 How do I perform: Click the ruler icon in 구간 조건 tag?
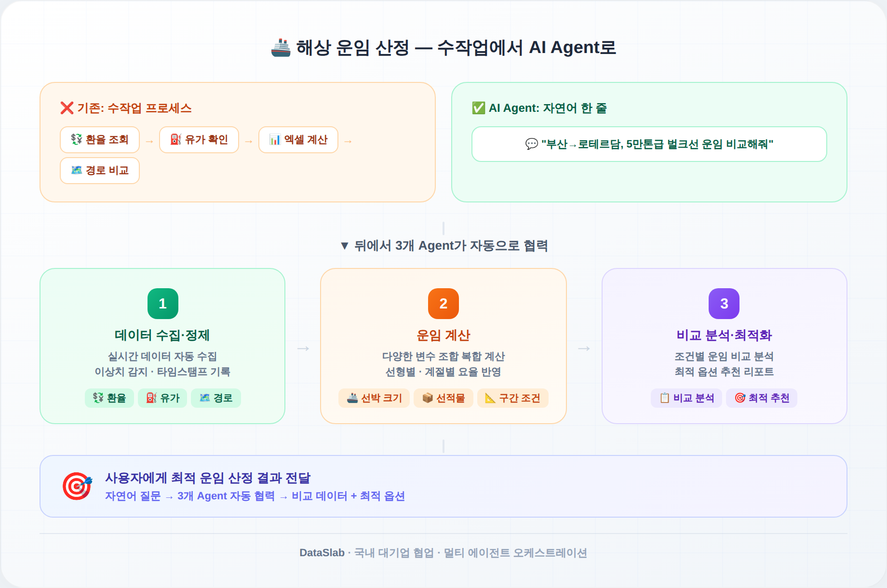click(490, 398)
